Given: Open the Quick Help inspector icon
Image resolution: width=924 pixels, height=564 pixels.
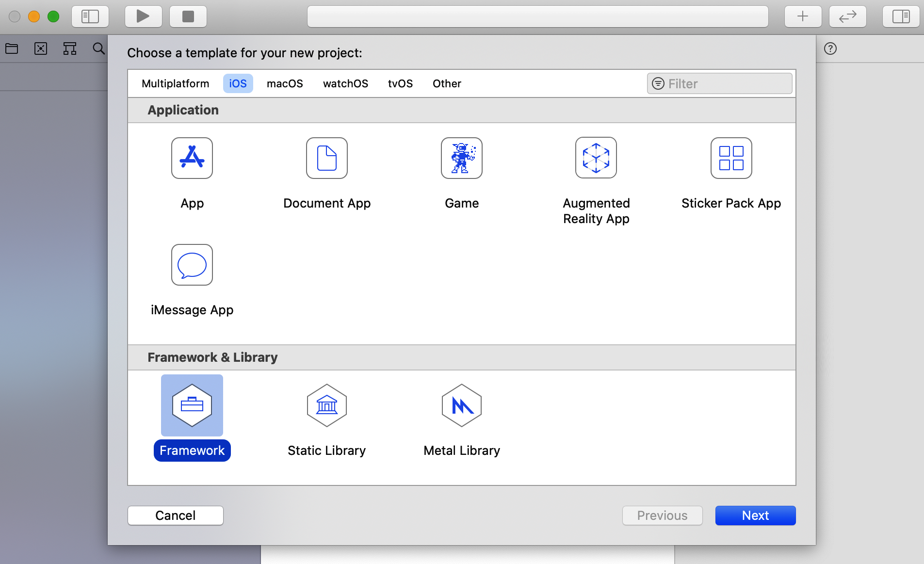Looking at the screenshot, I should pyautogui.click(x=830, y=48).
